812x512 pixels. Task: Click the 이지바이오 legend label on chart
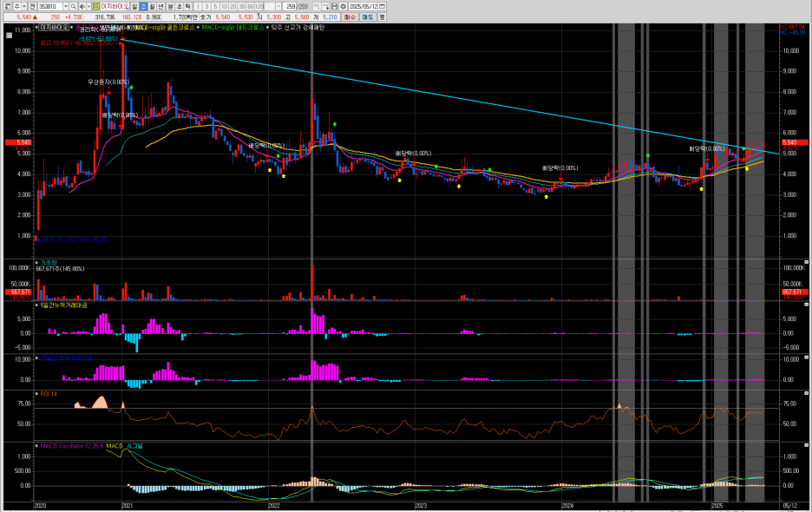pyautogui.click(x=55, y=28)
